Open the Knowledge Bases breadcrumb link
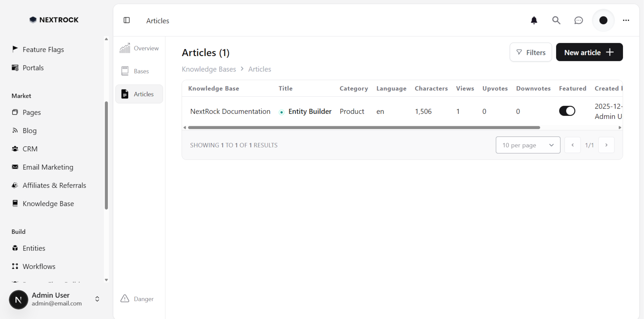 (209, 69)
